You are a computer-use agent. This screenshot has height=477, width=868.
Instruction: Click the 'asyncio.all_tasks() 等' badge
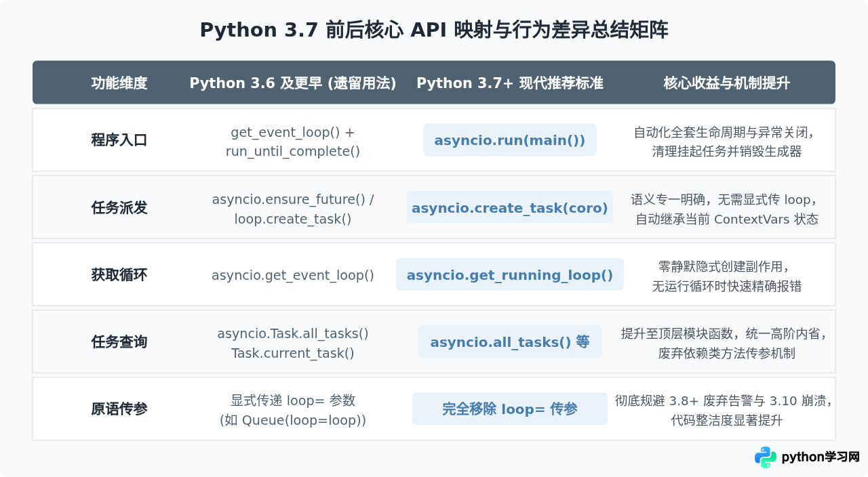point(510,341)
